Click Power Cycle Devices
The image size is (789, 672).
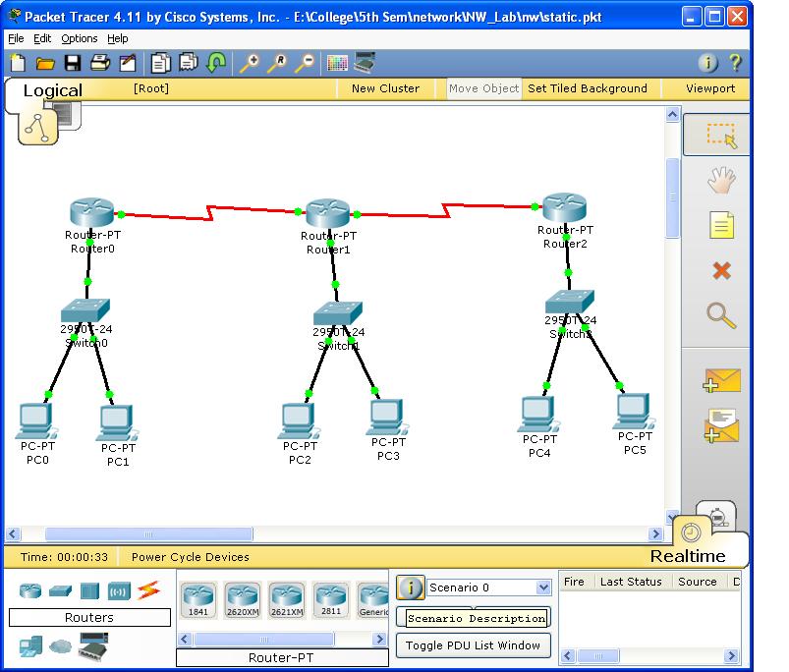tap(191, 557)
